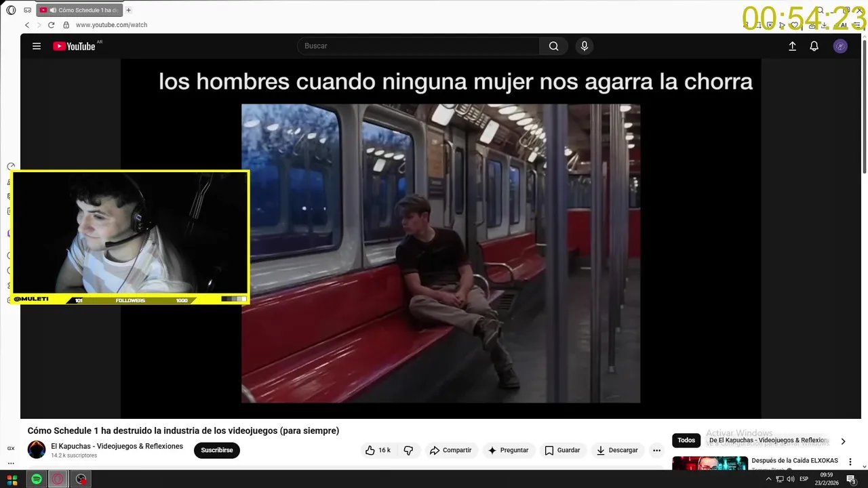Open a new browser tab with plus
868x488 pixels.
point(129,10)
